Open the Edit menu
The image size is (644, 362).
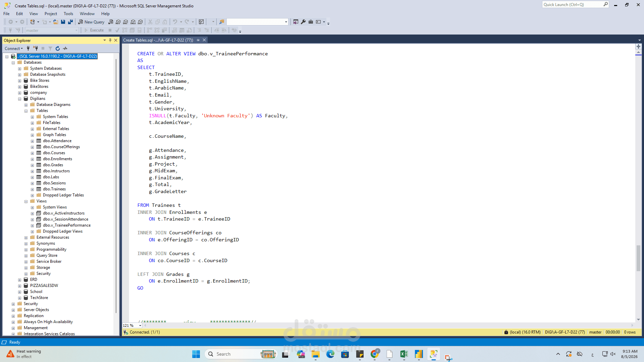pos(19,14)
